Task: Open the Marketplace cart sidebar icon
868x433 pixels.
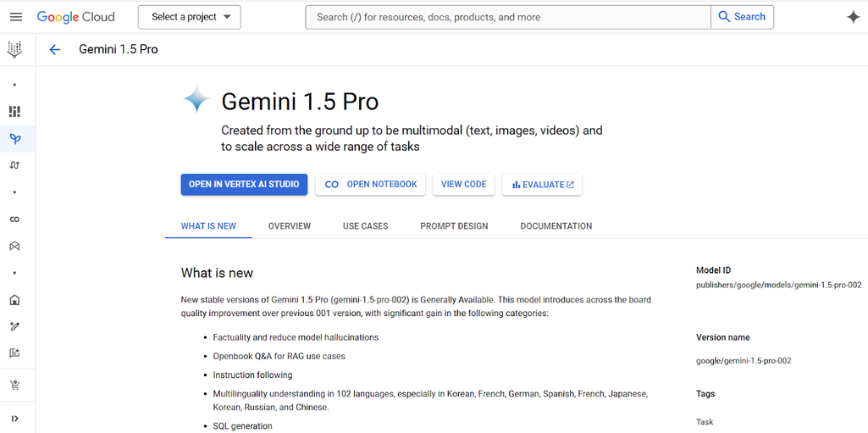Action: (x=15, y=385)
